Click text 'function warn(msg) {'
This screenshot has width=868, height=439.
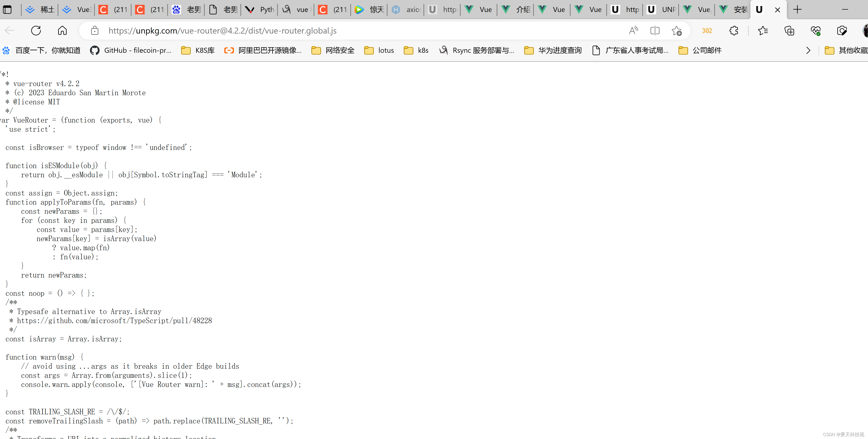tap(44, 357)
